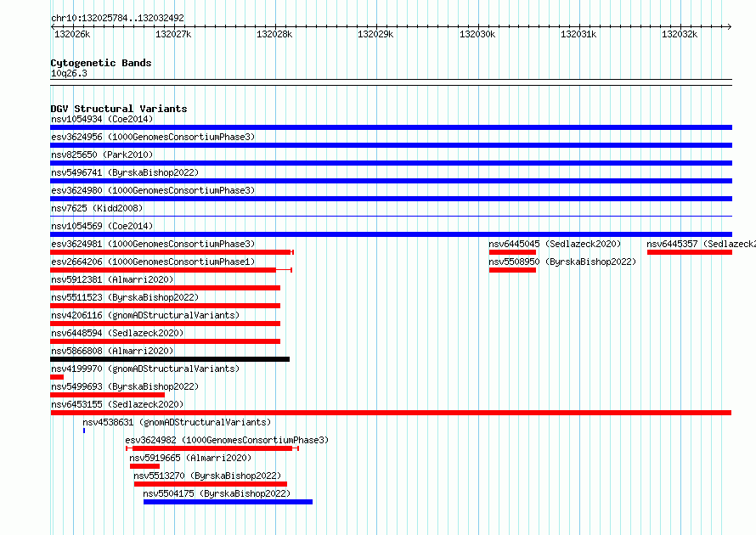Select the blue bar under nsv1054934

391,127
